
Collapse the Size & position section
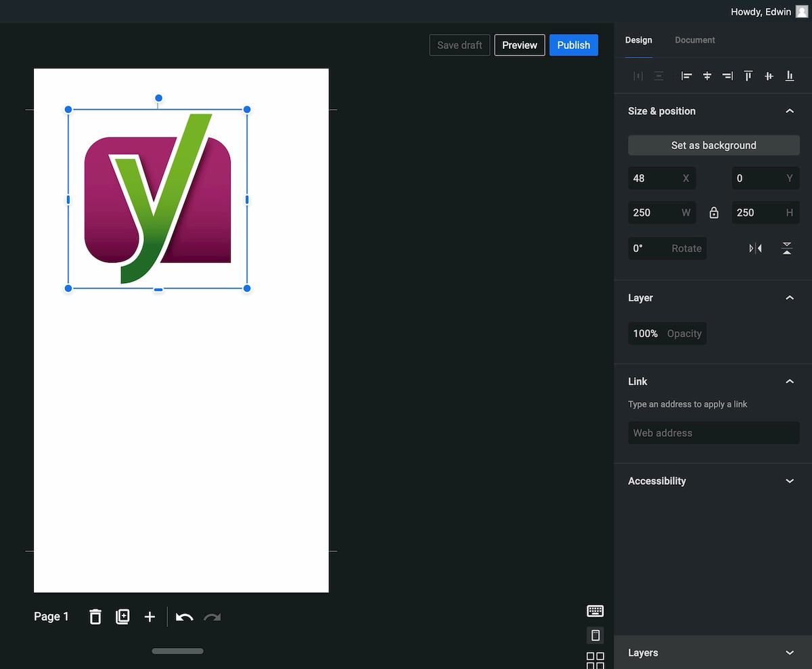click(789, 111)
